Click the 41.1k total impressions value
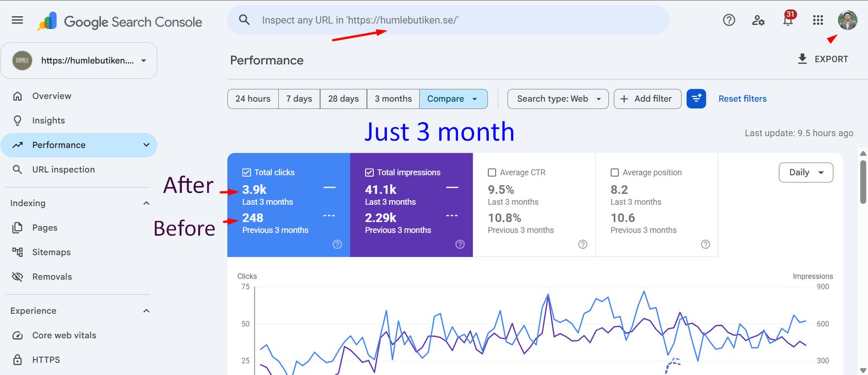868x375 pixels. (x=381, y=190)
